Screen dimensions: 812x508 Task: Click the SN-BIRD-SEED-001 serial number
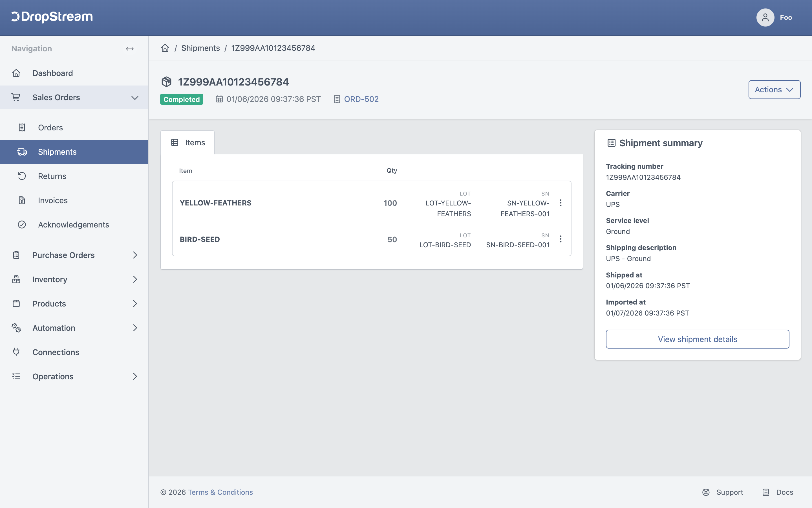tap(517, 245)
